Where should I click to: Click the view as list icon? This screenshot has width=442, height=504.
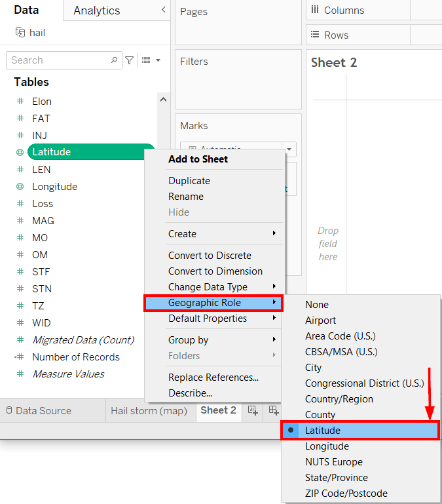click(x=146, y=60)
